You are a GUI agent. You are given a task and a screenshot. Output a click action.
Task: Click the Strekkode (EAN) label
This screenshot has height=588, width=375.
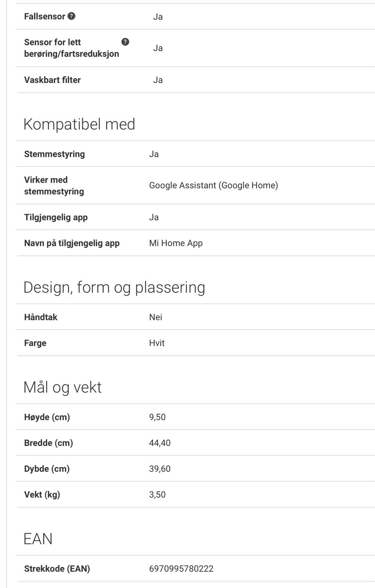(57, 568)
